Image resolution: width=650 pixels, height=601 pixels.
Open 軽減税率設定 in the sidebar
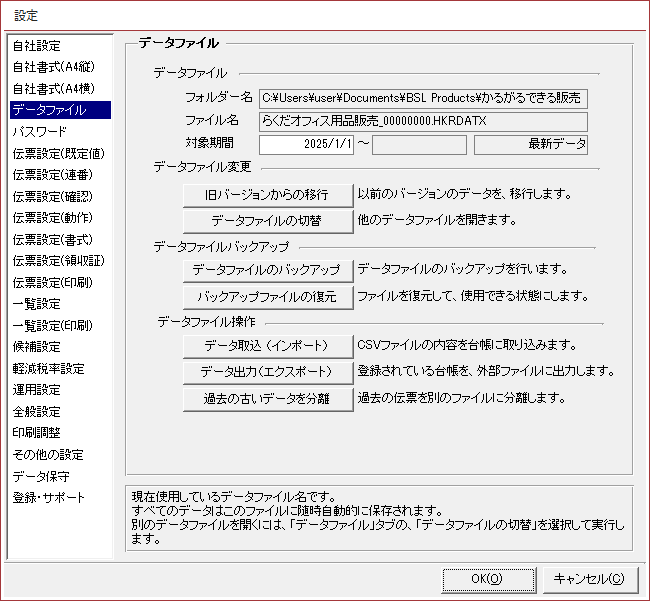(48, 368)
